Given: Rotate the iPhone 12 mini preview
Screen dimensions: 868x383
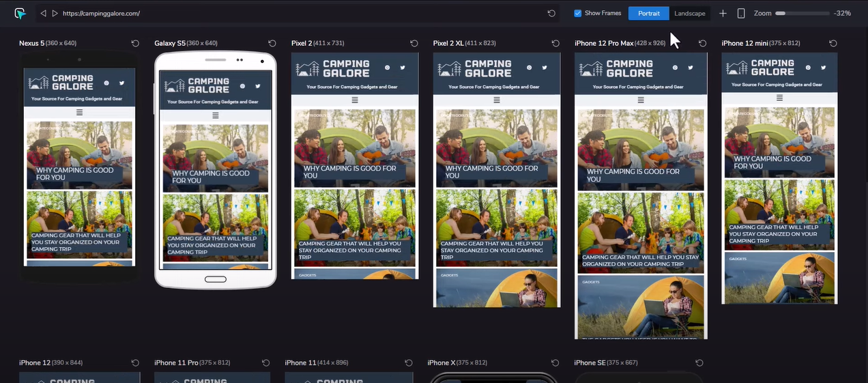Looking at the screenshot, I should tap(833, 43).
